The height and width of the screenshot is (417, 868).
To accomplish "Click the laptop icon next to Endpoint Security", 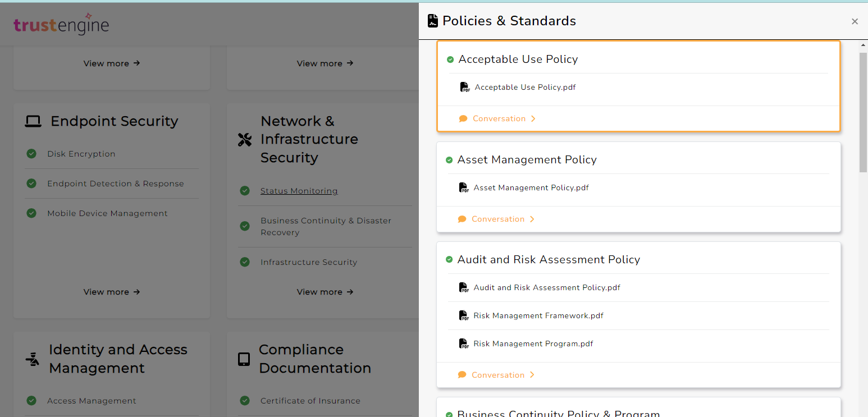I will pos(33,121).
